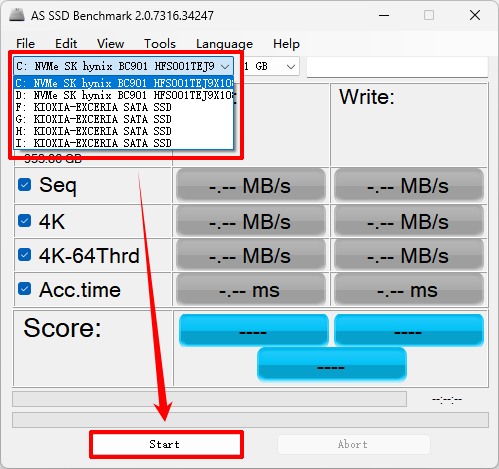Click the write score blue box
This screenshot has height=469, width=499.
(x=409, y=330)
